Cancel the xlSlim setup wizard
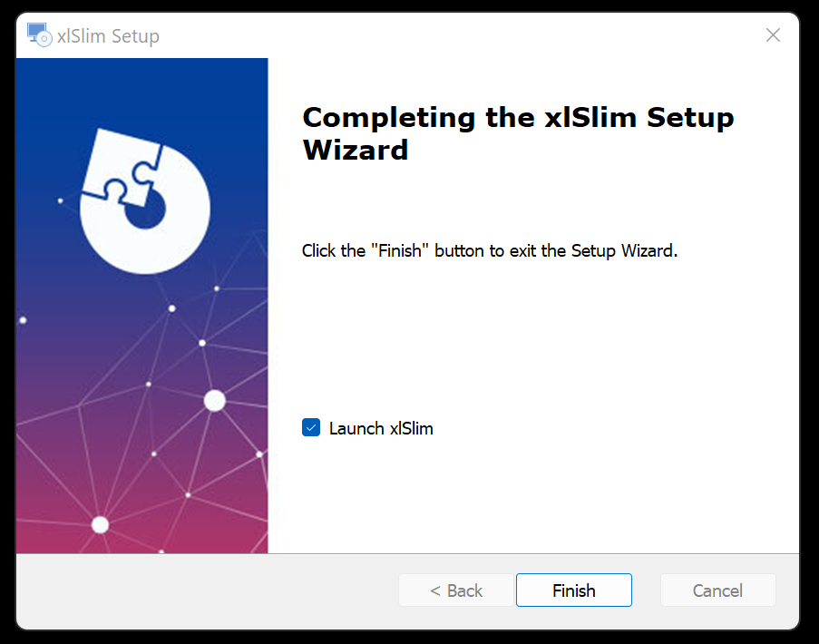The height and width of the screenshot is (644, 819). point(717,590)
